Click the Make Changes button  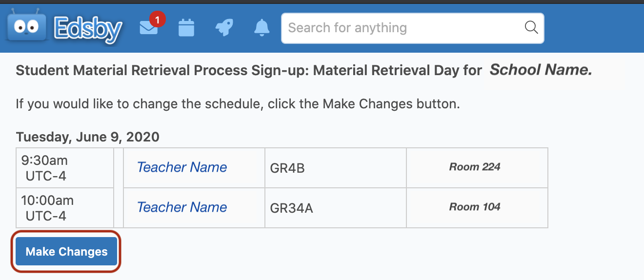click(x=66, y=252)
